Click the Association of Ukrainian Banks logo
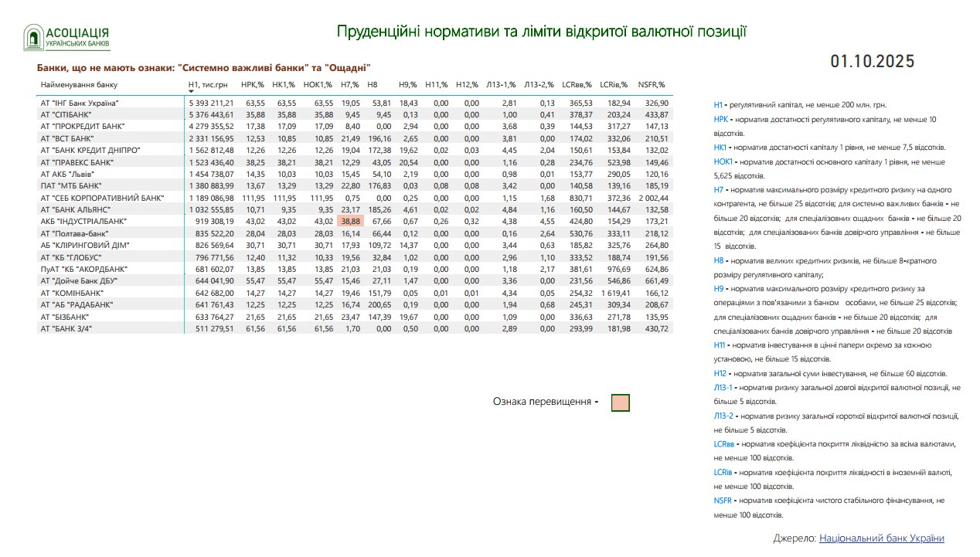 tap(66, 37)
